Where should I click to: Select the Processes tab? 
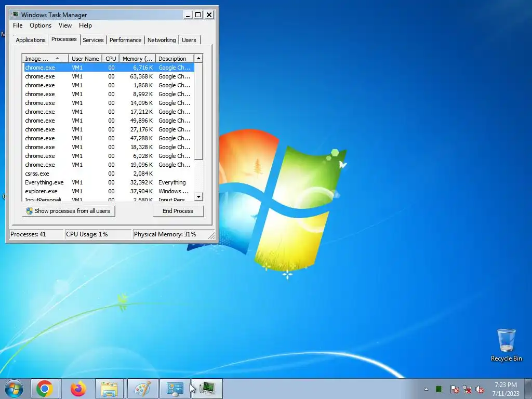[64, 39]
